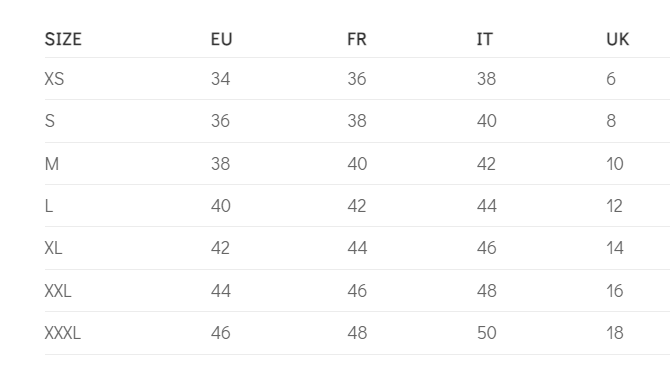Select the FR column header
670x380 pixels.
[357, 39]
